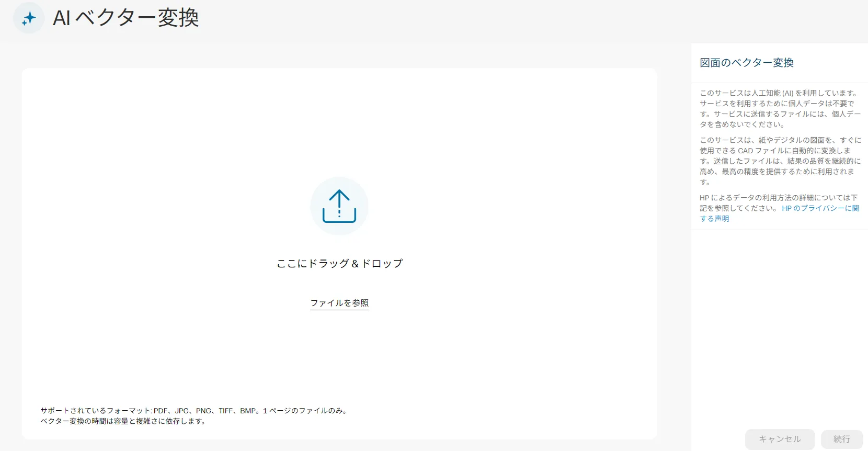The width and height of the screenshot is (868, 451).
Task: Click the ここにドラッグ＆ドロップ text
Action: click(x=339, y=264)
